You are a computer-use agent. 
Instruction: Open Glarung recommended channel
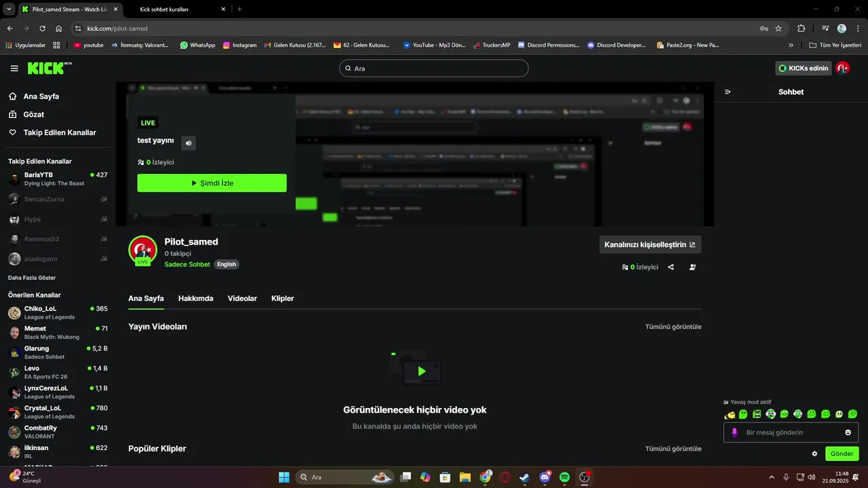(58, 352)
